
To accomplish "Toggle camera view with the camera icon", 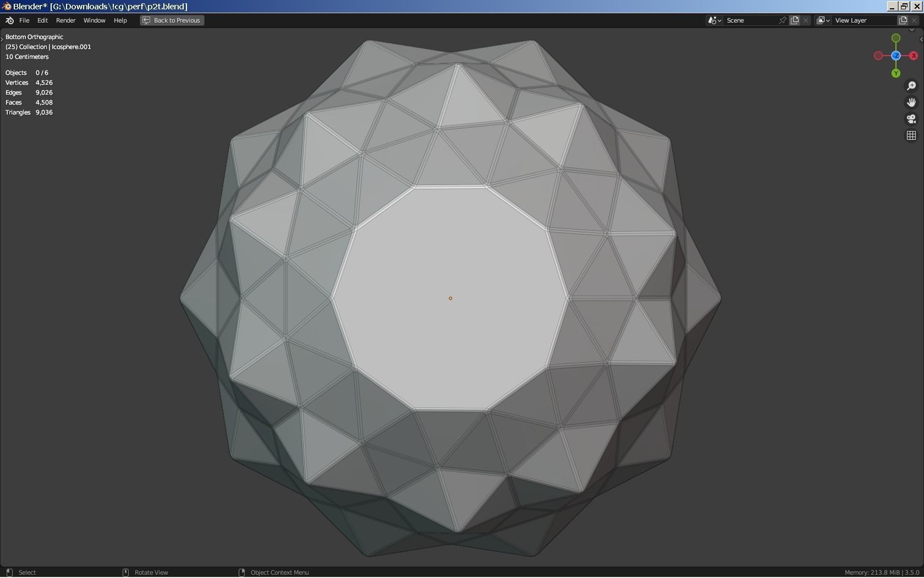I will (911, 119).
